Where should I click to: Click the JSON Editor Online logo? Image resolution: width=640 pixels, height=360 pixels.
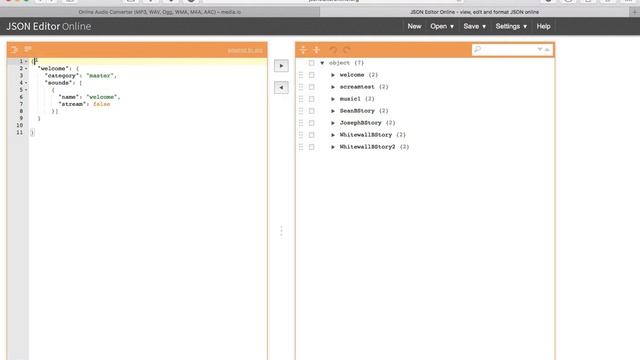[x=49, y=27]
